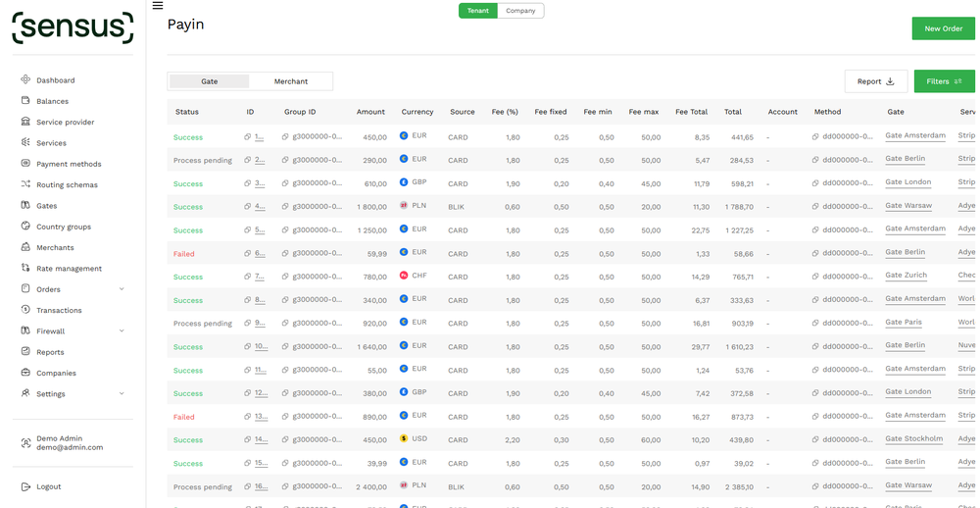Viewport: 980px width, 508px height.
Task: Copy Method icon in the USD row
Action: [x=815, y=439]
